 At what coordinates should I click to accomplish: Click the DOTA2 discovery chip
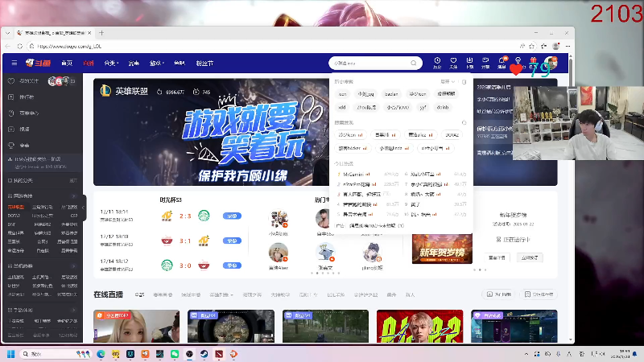point(452,134)
